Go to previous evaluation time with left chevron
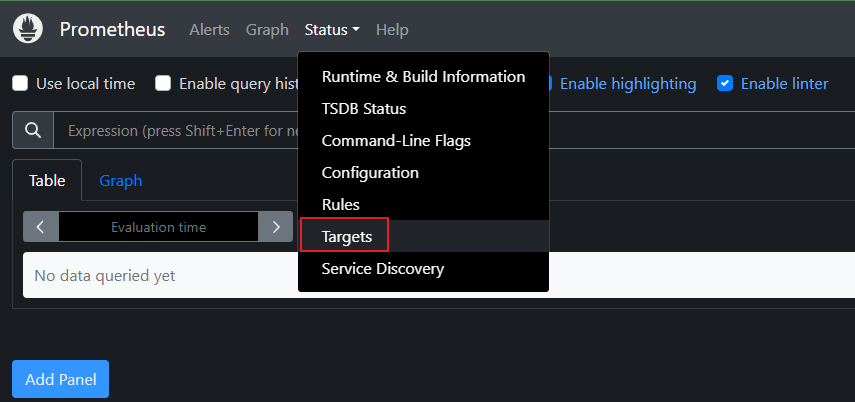The height and width of the screenshot is (402, 855). 40,227
